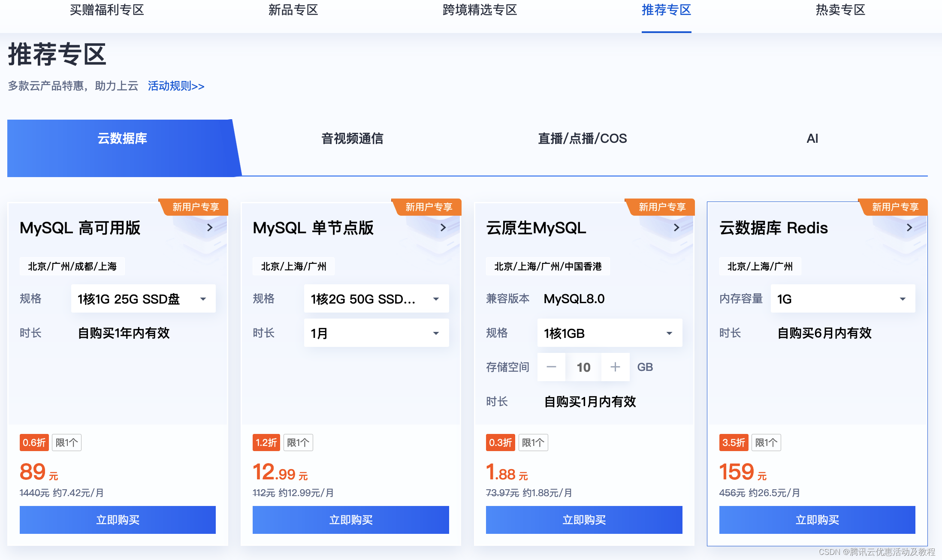942x560 pixels.
Task: Click the 73.97元 original price text
Action: click(x=502, y=493)
